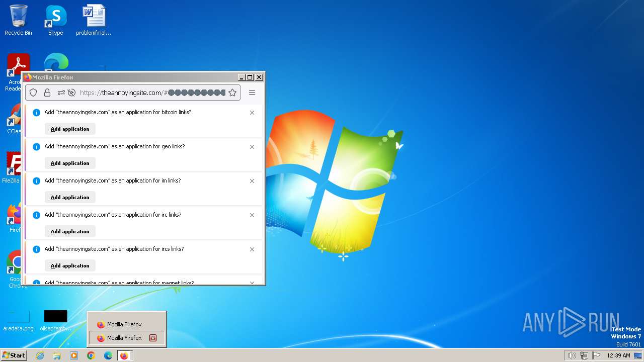Click the blocked autoplay icon in address bar
The height and width of the screenshot is (362, 644).
pos(71,93)
